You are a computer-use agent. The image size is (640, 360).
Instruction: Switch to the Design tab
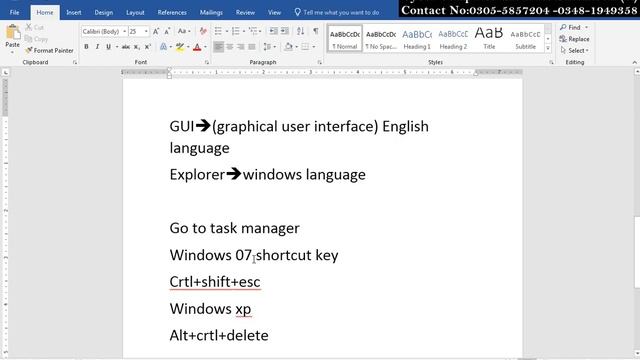[x=104, y=13]
